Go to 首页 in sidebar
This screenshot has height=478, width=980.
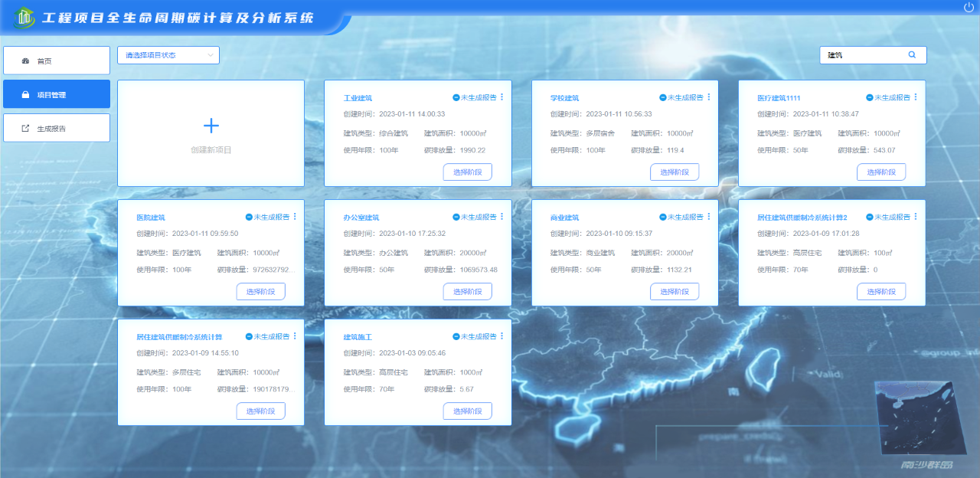click(x=57, y=61)
